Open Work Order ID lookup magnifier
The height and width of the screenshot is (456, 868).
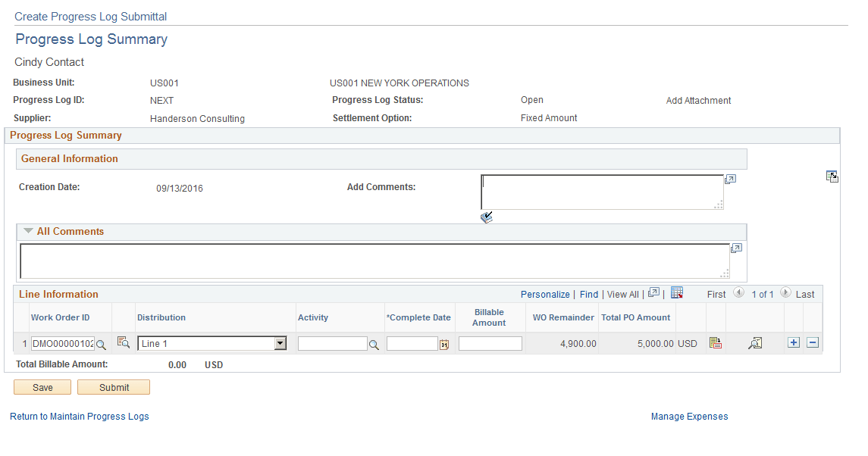tap(101, 345)
